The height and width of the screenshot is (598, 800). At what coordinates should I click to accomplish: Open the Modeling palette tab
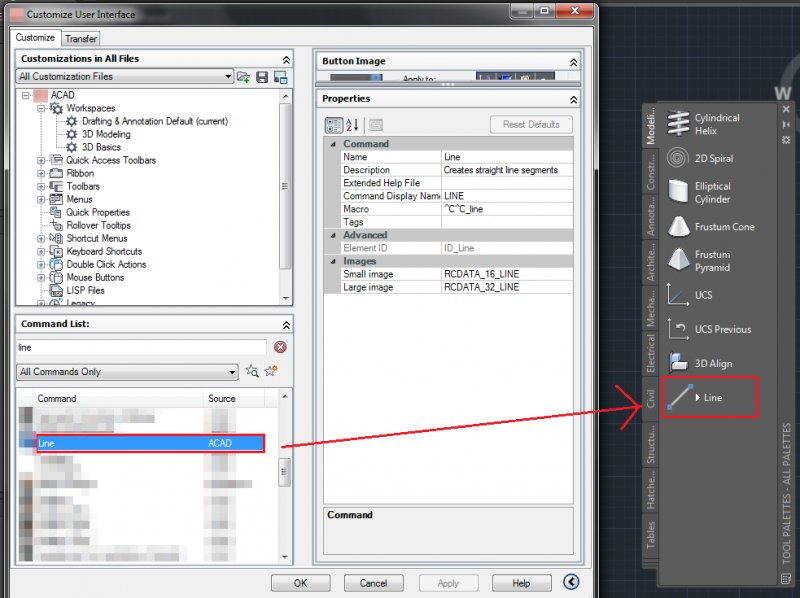650,125
